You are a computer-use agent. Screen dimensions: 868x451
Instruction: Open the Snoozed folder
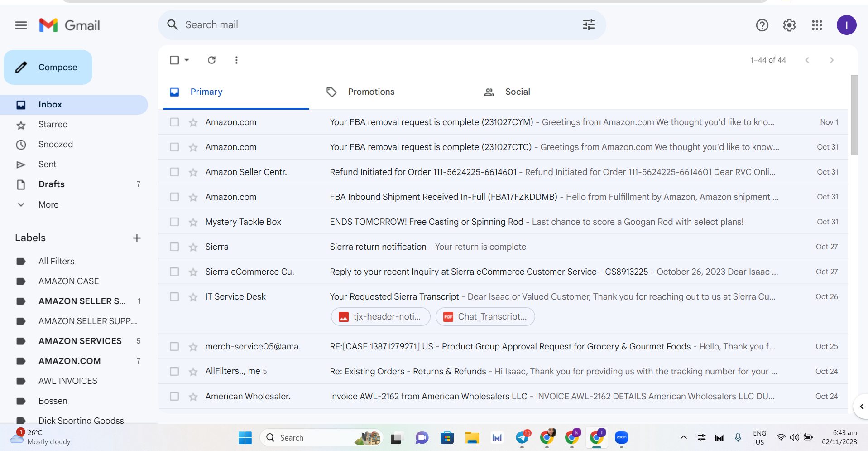(74, 145)
